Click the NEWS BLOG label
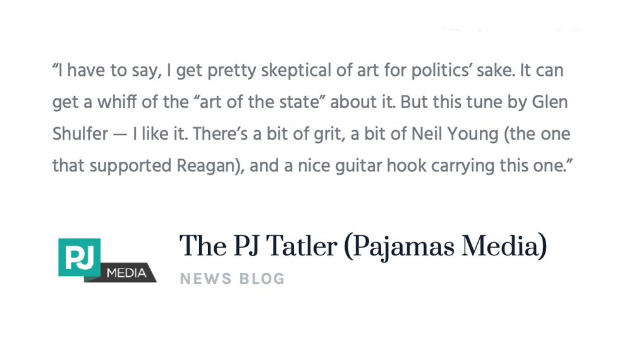641x364 pixels. point(232,279)
